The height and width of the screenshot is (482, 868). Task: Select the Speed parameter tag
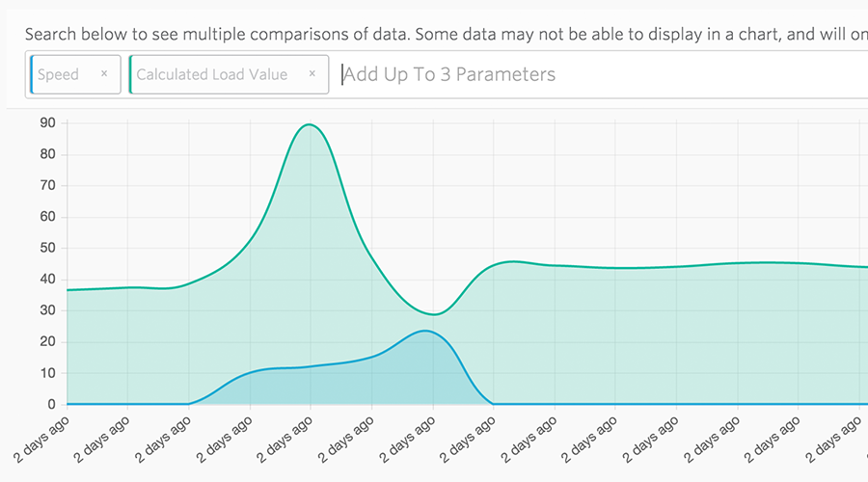pyautogui.click(x=75, y=74)
